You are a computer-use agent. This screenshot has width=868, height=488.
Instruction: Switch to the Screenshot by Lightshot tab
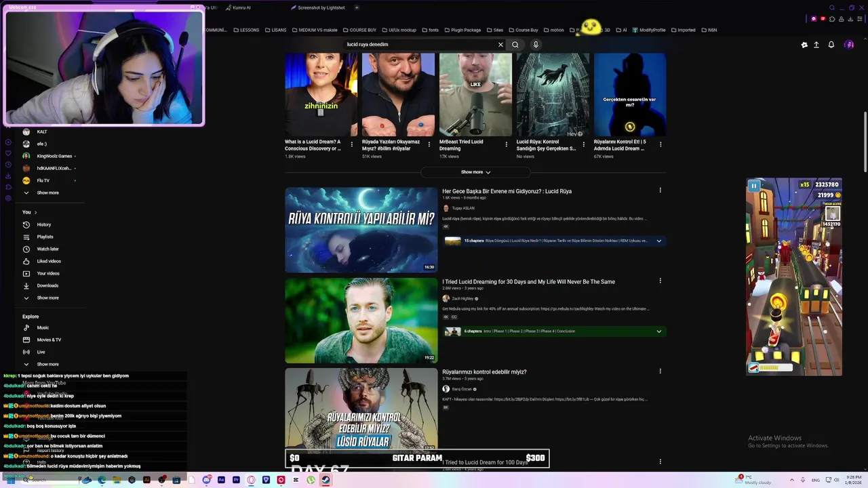317,7
